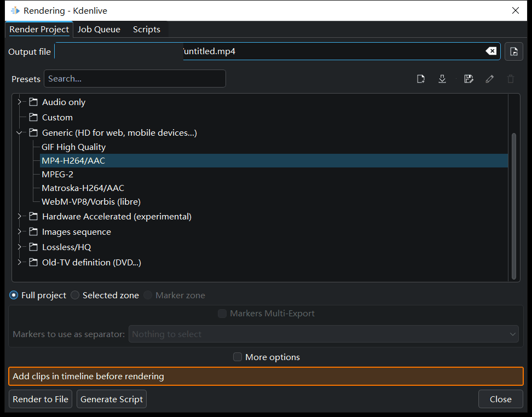Click the folder icon beside Custom

click(33, 118)
